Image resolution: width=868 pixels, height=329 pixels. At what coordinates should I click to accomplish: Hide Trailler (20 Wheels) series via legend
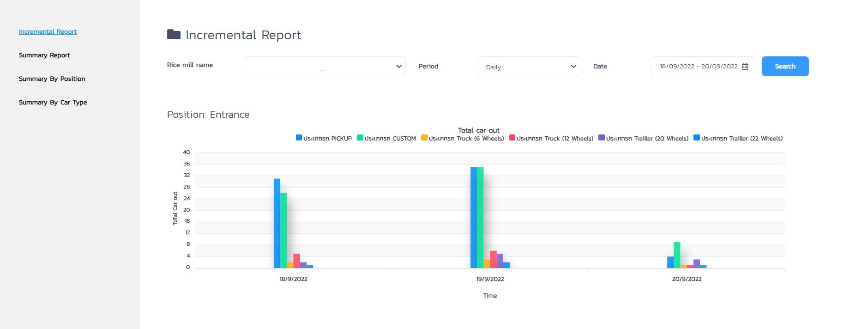tap(643, 138)
